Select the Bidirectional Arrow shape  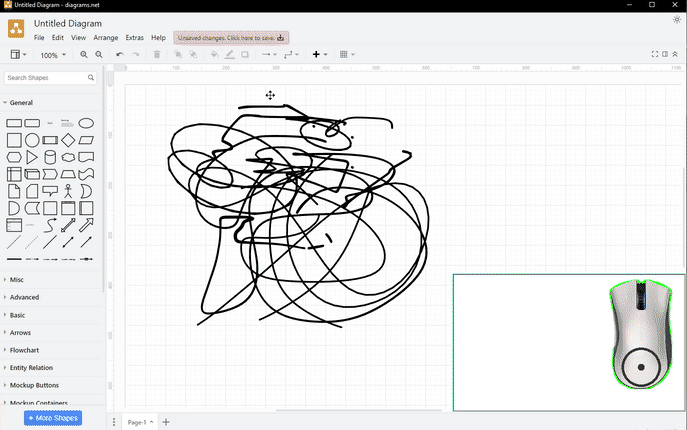pos(68,225)
